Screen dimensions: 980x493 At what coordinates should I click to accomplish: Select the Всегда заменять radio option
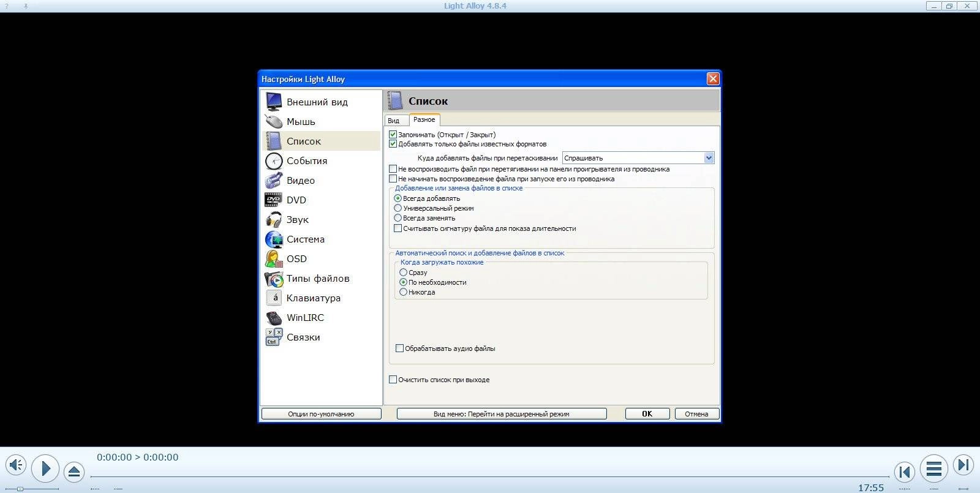coord(398,218)
